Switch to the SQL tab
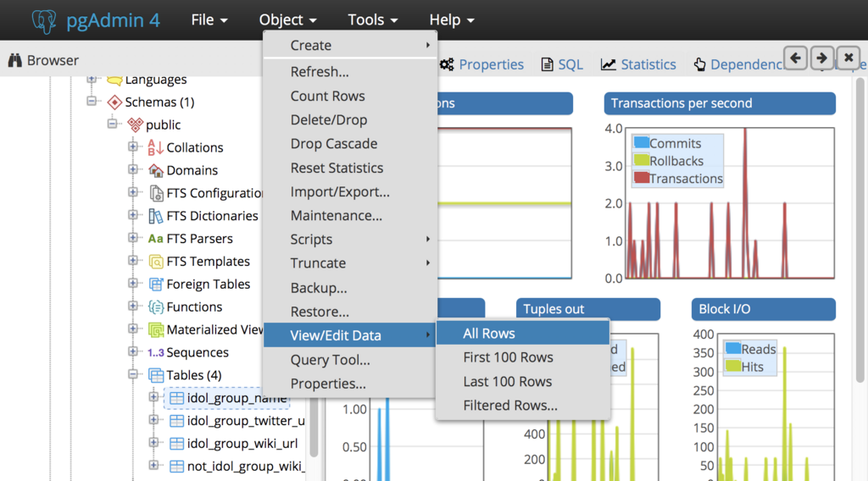The width and height of the screenshot is (868, 481). 562,64
